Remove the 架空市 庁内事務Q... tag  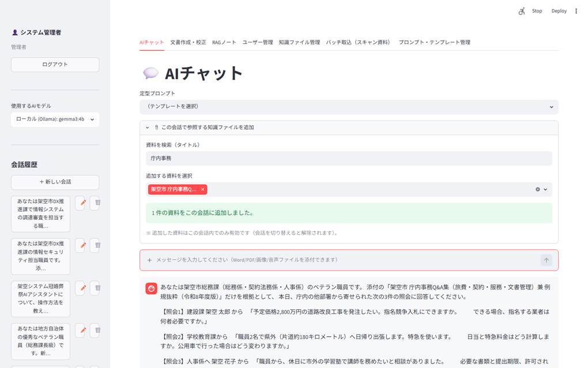click(x=202, y=189)
